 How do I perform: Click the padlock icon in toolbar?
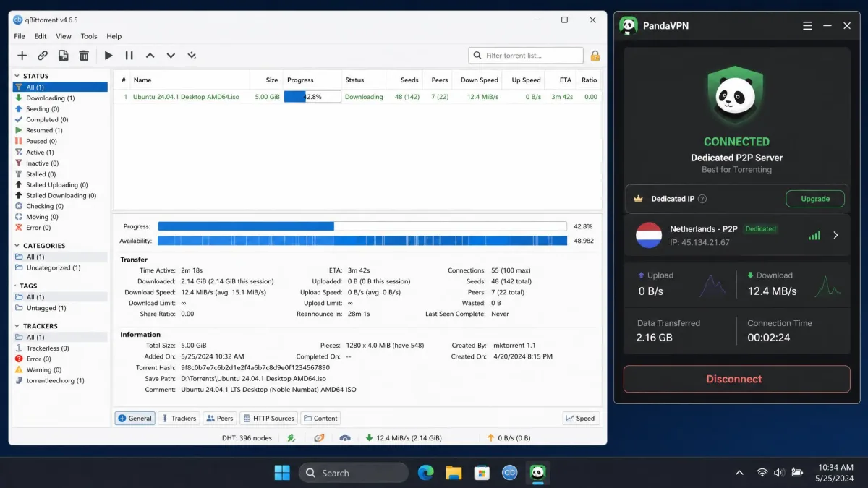[x=595, y=56]
